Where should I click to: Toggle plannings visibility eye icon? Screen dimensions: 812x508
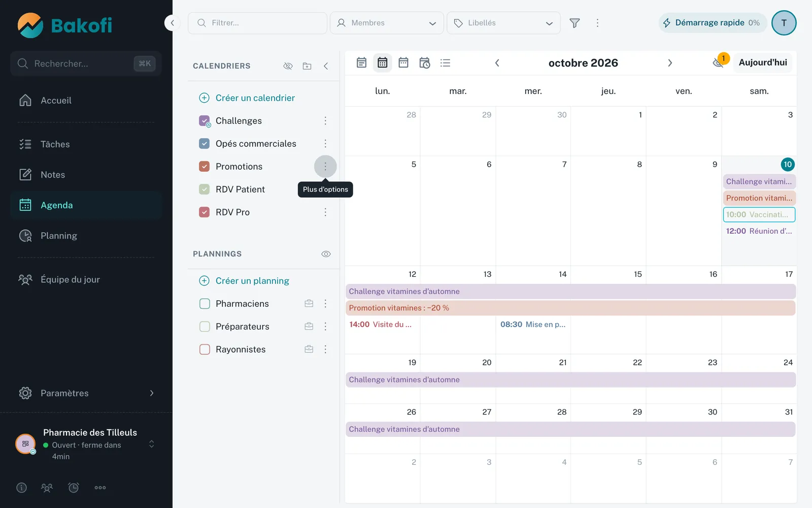point(326,254)
